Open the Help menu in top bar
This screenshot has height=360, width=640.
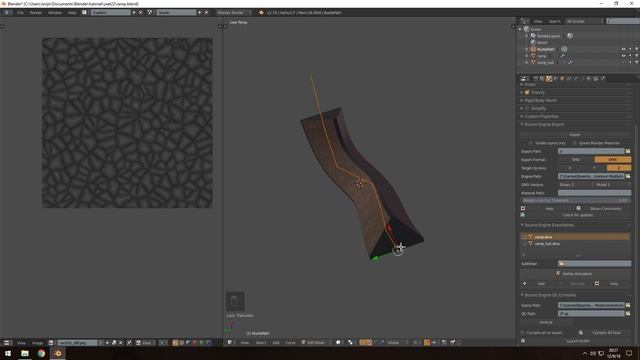(72, 13)
